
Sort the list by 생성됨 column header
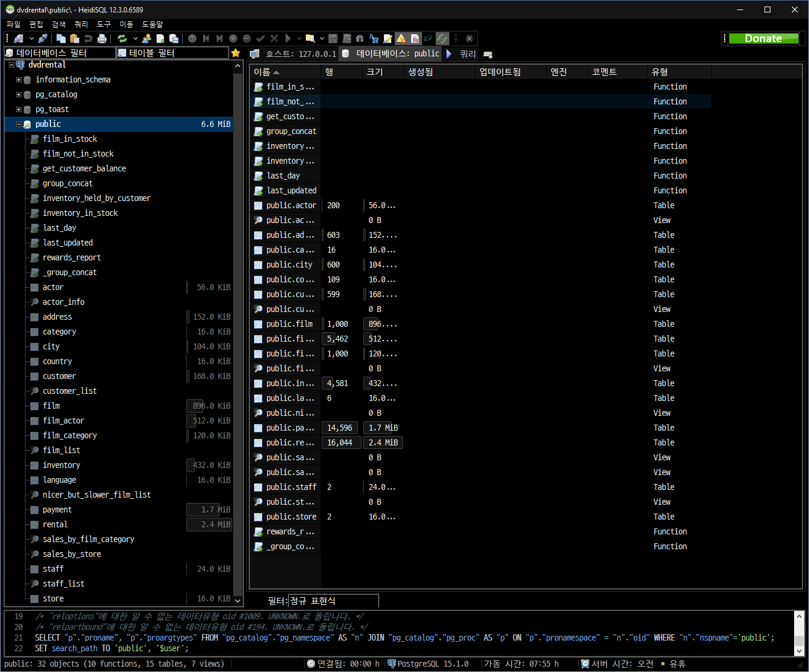point(439,72)
